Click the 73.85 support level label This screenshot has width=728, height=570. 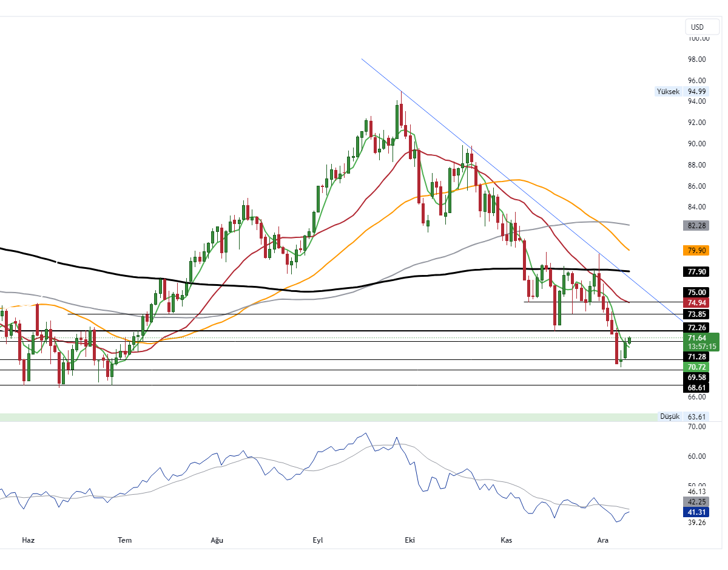coord(695,314)
